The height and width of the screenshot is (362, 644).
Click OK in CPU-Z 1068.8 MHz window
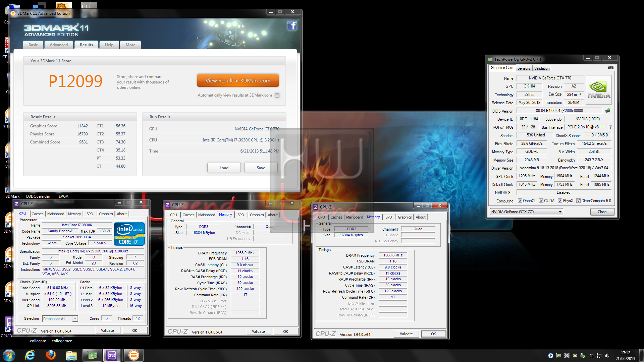(433, 334)
